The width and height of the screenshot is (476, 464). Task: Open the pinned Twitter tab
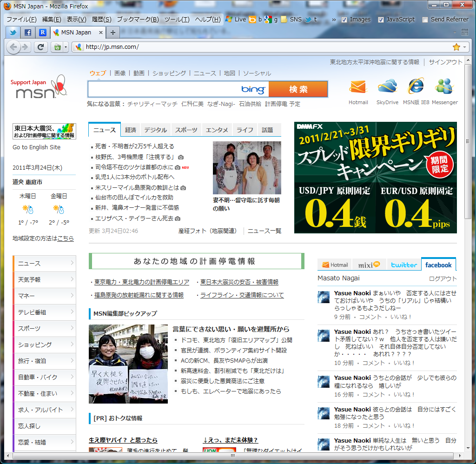pos(13,33)
